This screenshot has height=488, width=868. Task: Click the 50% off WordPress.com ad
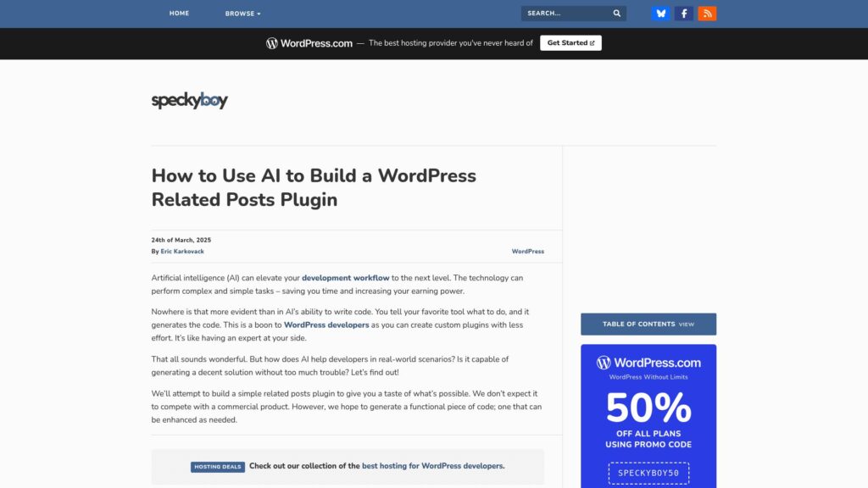point(648,416)
